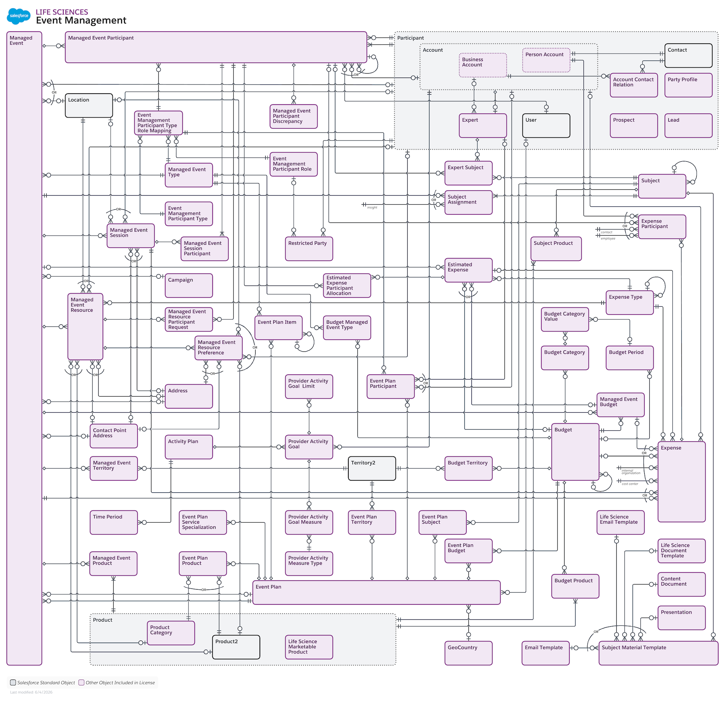Click 'Managed Event Session Participant' entity
This screenshot has height=701, width=728.
coord(205,249)
